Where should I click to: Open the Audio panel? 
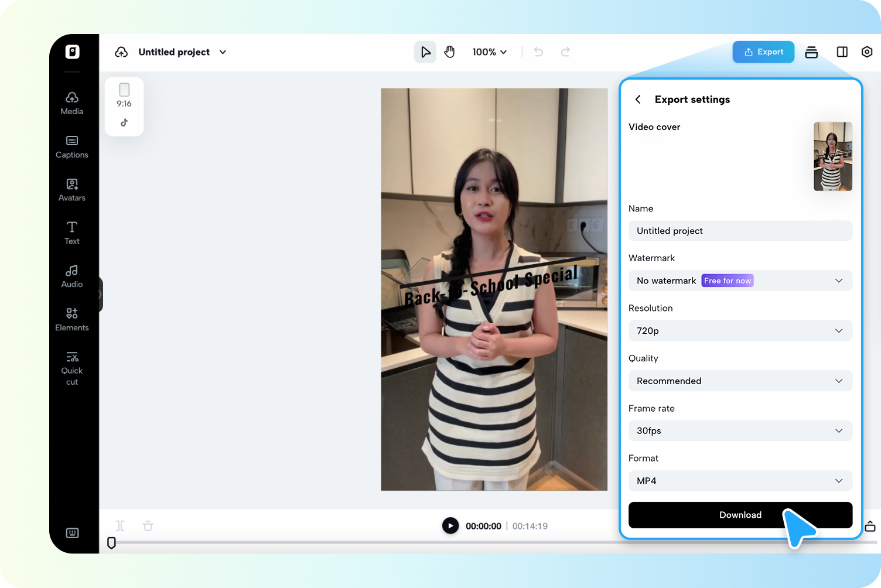[x=72, y=276]
